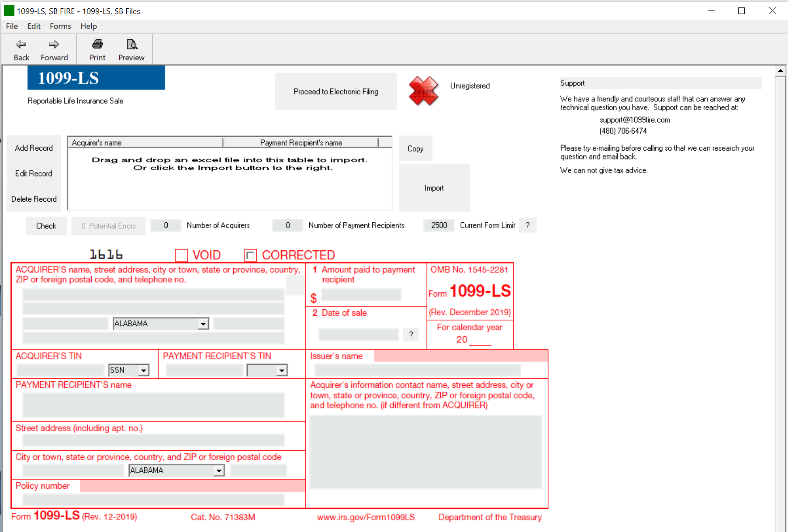788x532 pixels.
Task: Click the red X unregistered icon
Action: pyautogui.click(x=423, y=91)
